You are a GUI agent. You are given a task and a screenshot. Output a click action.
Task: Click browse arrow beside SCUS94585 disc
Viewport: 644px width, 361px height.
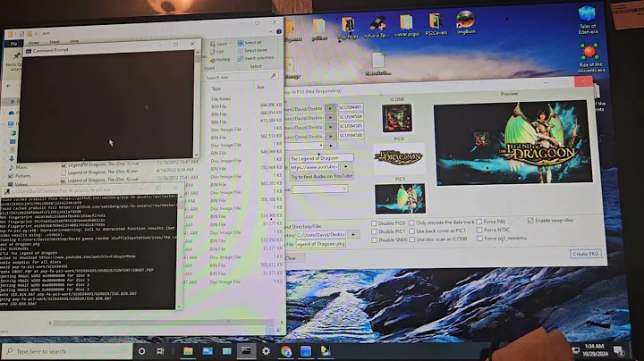pyautogui.click(x=330, y=127)
